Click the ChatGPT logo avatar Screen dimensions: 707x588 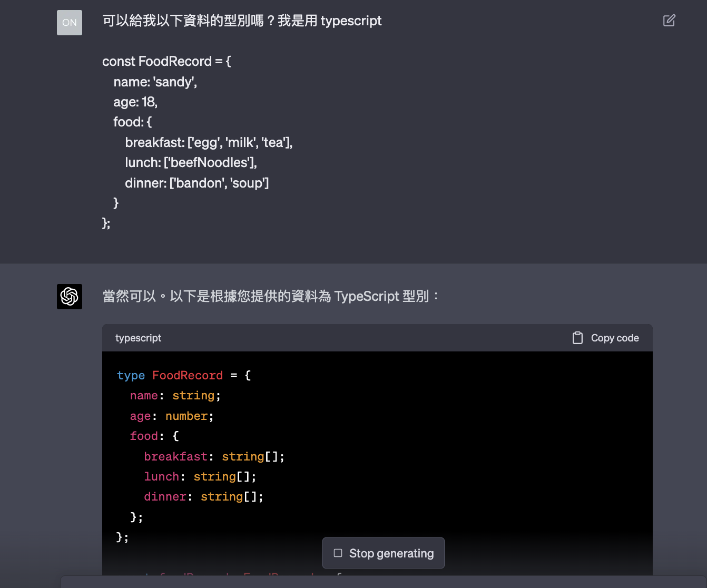pos(70,297)
